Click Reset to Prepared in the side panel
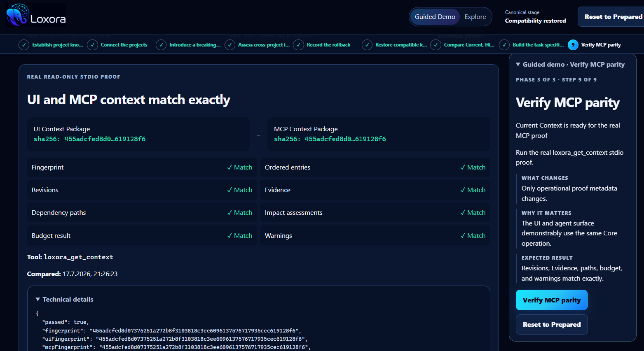Screen dimensions: 644x351 click(552, 324)
